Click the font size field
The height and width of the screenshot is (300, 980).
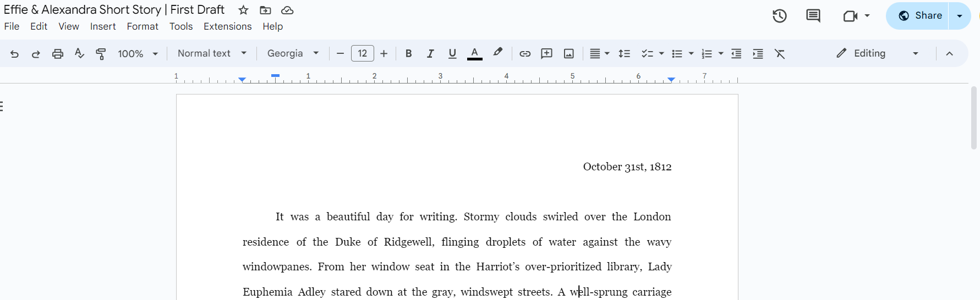tap(362, 53)
